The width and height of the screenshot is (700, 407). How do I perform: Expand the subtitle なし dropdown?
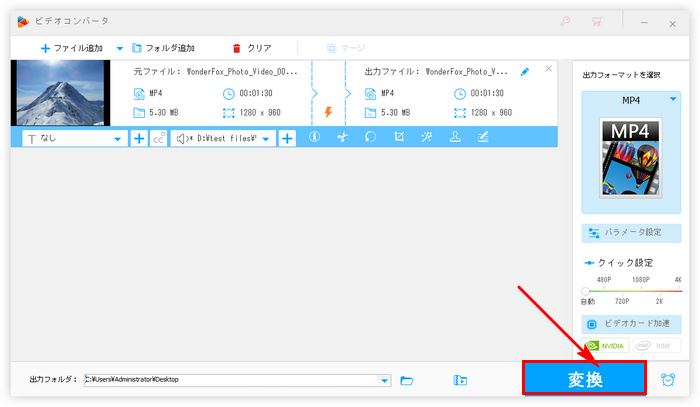pyautogui.click(x=118, y=139)
